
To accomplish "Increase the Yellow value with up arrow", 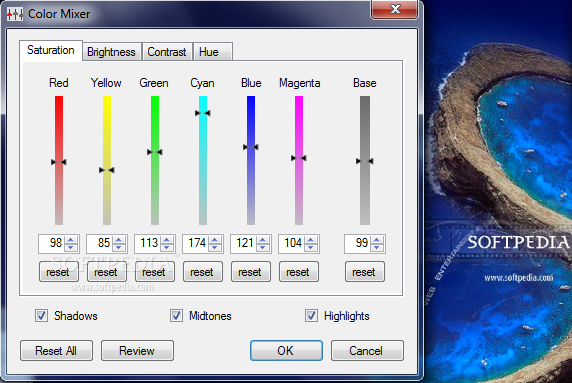I will coord(119,240).
